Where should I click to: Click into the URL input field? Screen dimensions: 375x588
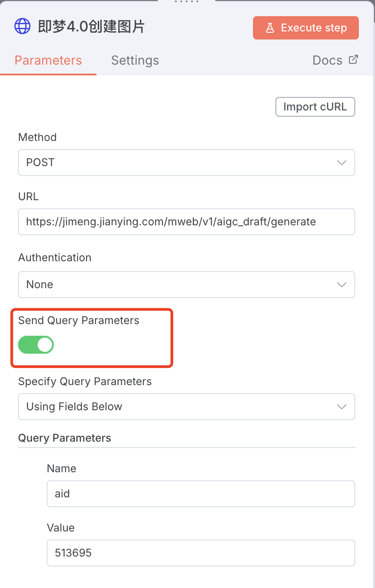[186, 222]
